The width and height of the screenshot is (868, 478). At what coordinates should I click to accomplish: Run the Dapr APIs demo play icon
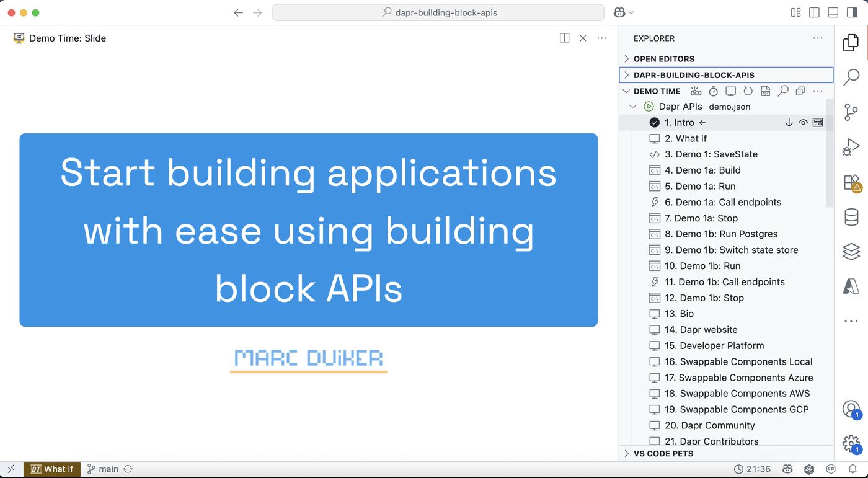[x=649, y=107]
